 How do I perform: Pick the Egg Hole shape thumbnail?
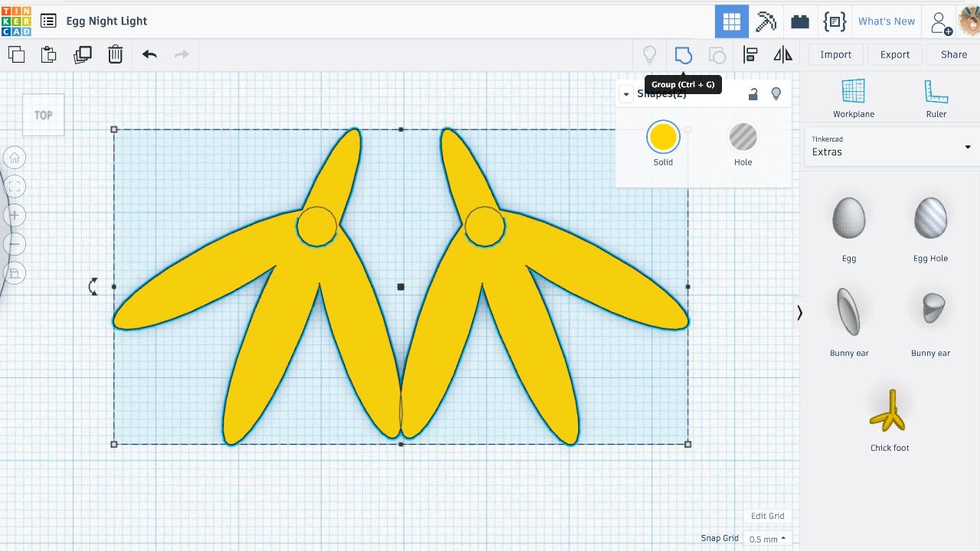(x=930, y=218)
